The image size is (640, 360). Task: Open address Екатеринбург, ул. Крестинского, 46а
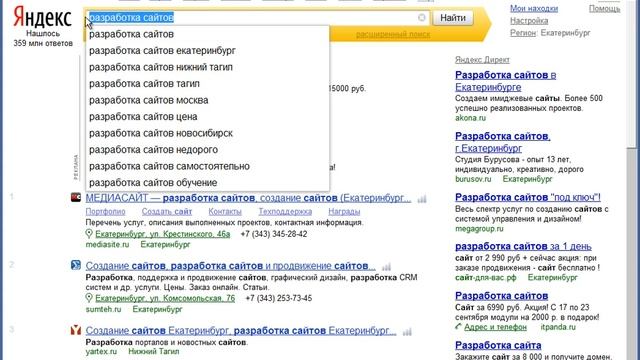(162, 234)
